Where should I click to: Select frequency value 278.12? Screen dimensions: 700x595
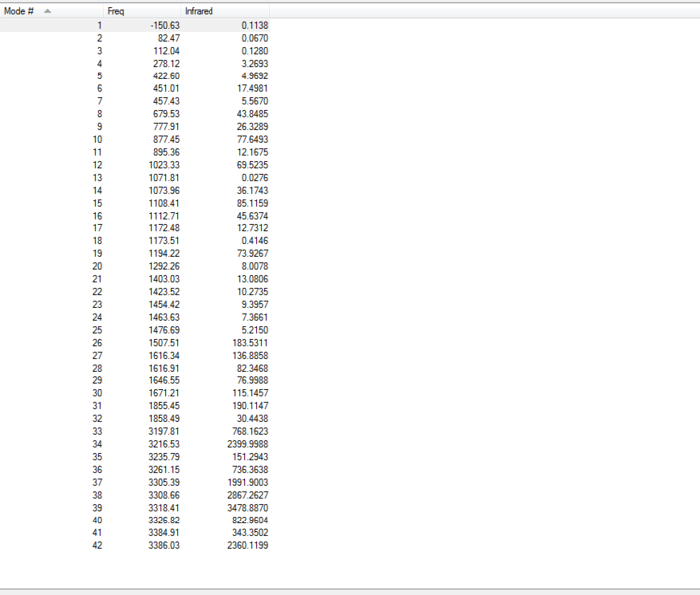(166, 64)
